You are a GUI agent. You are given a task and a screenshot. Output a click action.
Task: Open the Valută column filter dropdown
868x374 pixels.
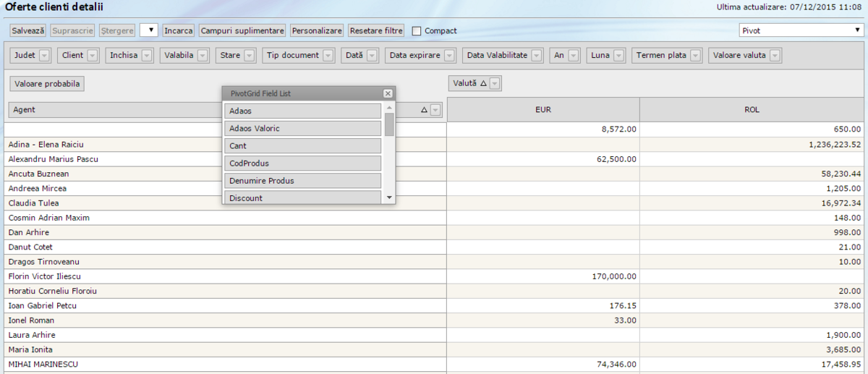coord(495,84)
